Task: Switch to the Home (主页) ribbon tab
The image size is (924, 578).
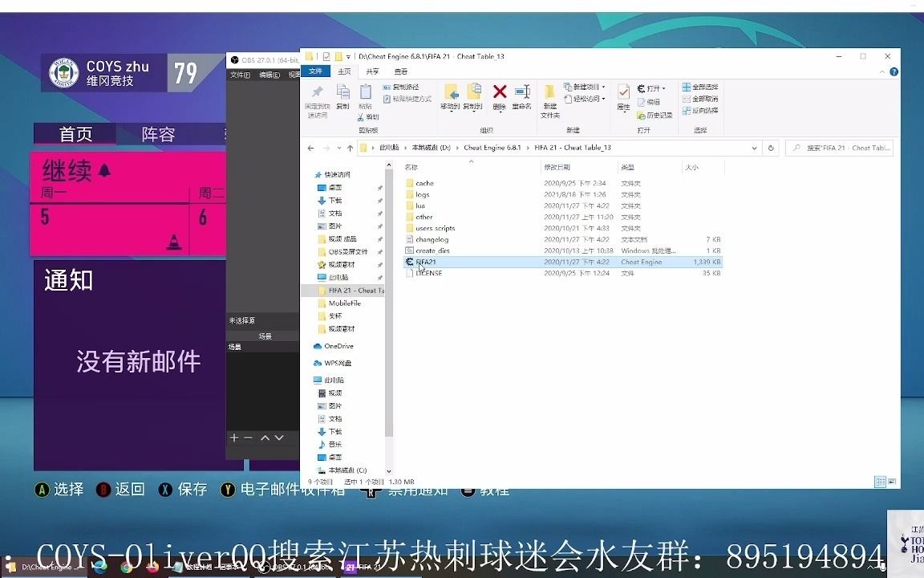Action: click(x=344, y=71)
